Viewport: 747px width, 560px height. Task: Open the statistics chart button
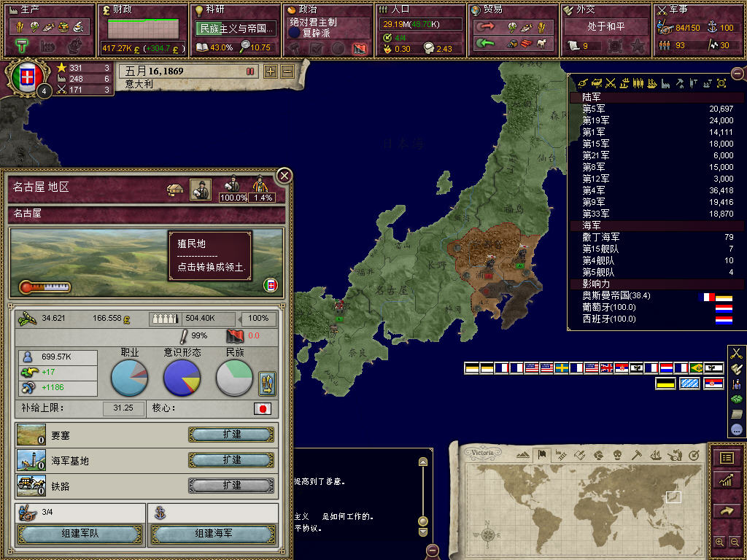(727, 481)
